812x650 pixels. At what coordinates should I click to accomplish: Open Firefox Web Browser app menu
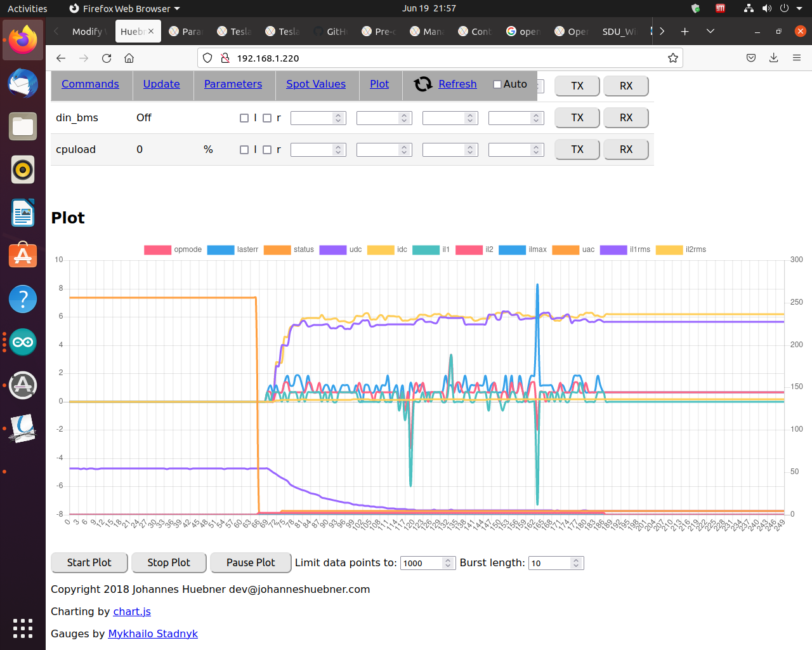click(x=125, y=9)
